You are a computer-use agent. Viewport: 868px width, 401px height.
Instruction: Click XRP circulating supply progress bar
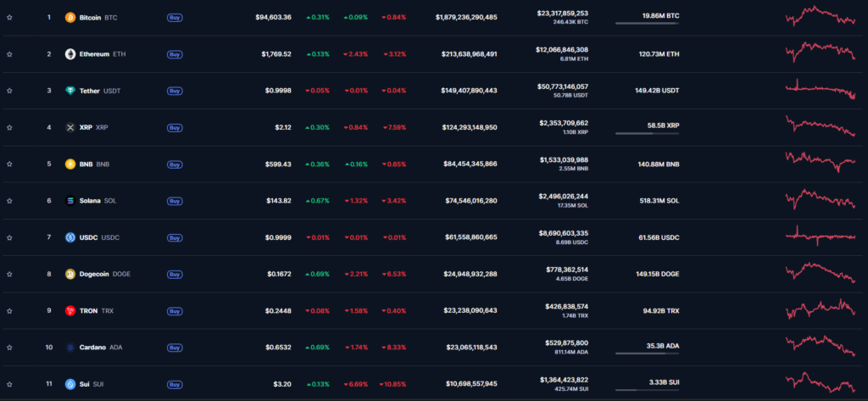[x=647, y=133]
